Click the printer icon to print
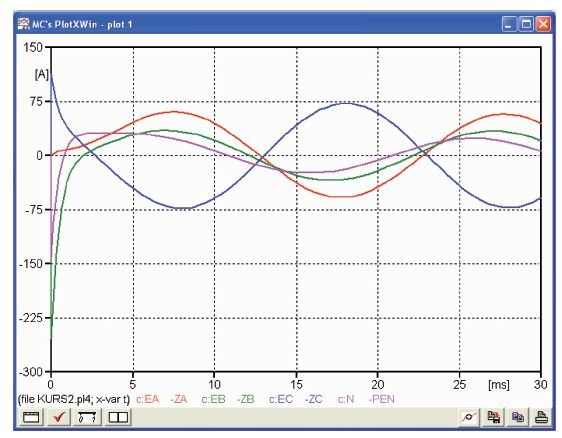 541,417
